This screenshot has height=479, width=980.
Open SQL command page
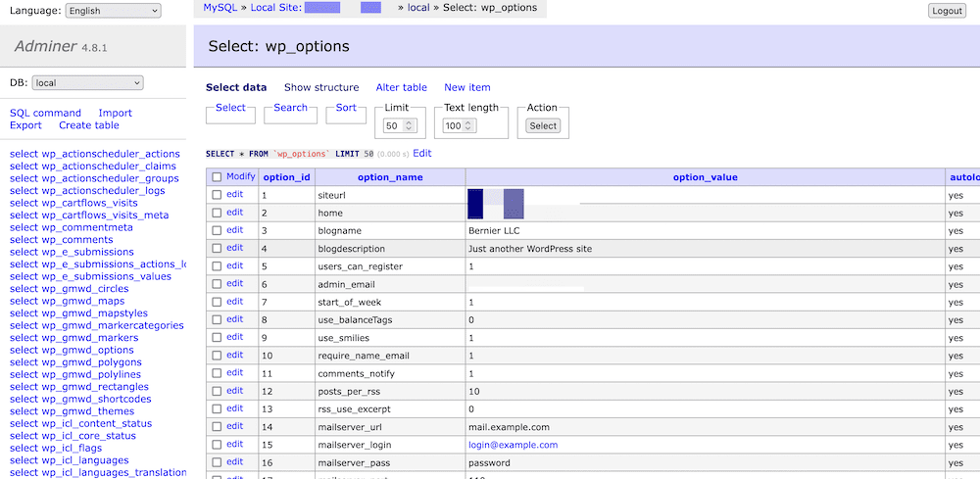coord(46,113)
